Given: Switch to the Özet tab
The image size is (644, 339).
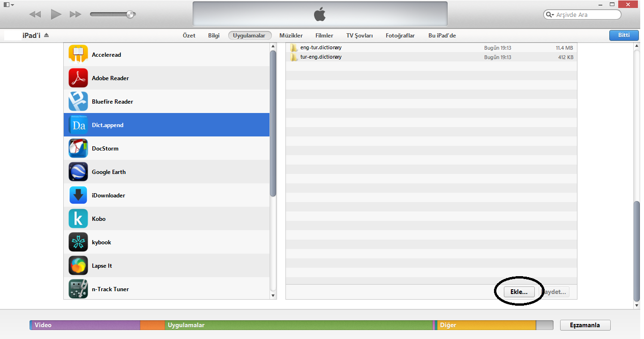Looking at the screenshot, I should tap(189, 36).
